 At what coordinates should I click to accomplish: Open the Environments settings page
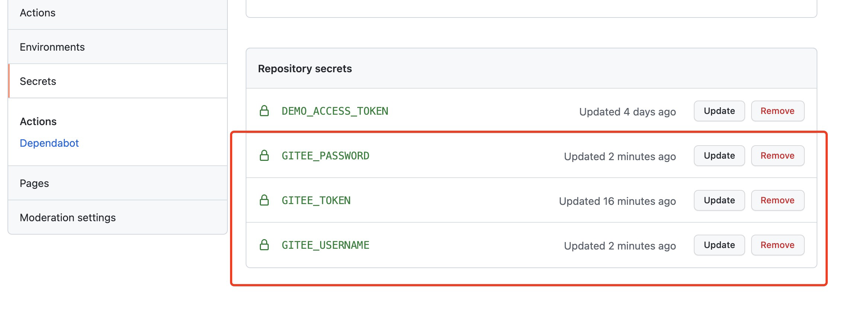[118, 47]
